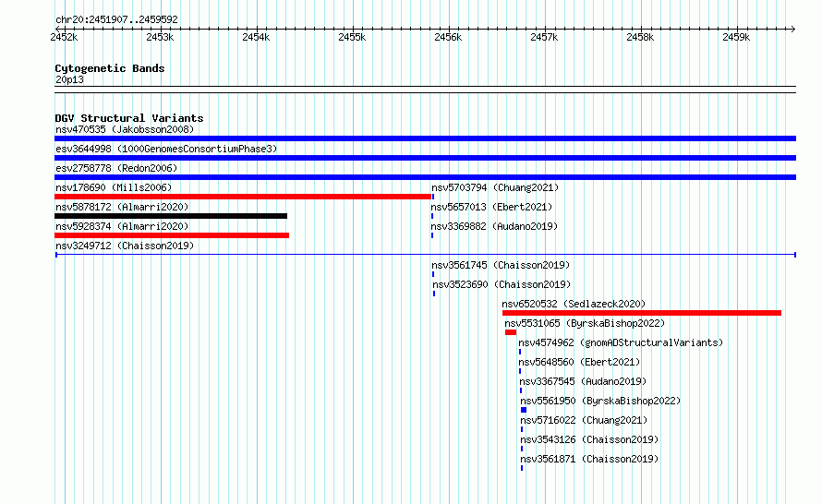Open the nsv5531065 (ByrskaBishop2022) label
Screen dimensions: 822x504
tap(585, 323)
